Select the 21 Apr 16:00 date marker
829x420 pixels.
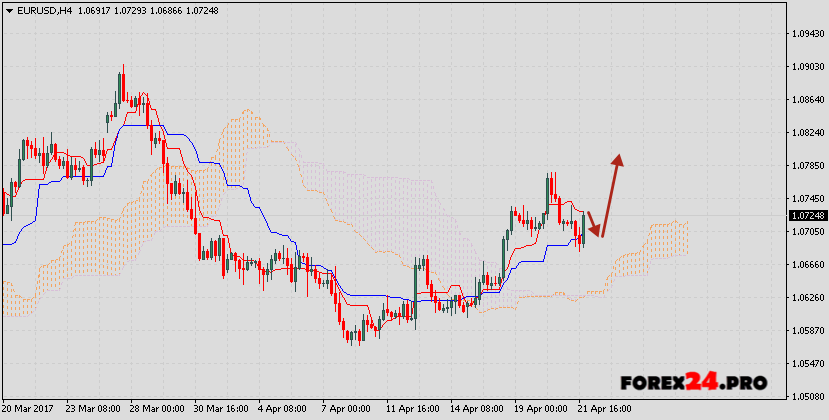coord(604,409)
